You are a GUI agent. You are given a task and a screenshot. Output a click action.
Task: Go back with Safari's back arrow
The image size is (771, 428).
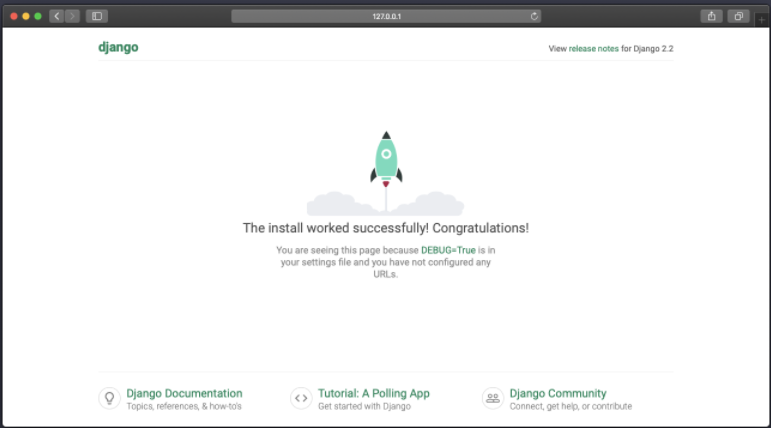[x=57, y=16]
